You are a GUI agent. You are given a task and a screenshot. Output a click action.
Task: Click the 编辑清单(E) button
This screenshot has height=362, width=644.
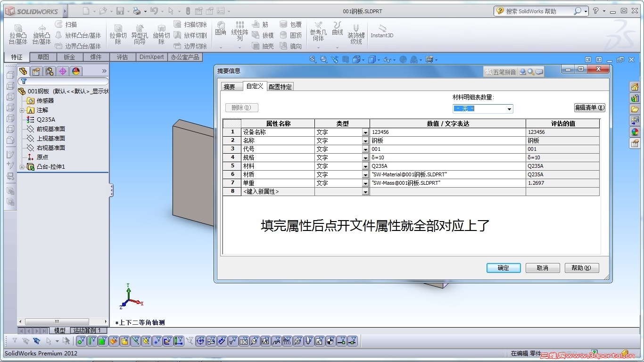pos(589,107)
